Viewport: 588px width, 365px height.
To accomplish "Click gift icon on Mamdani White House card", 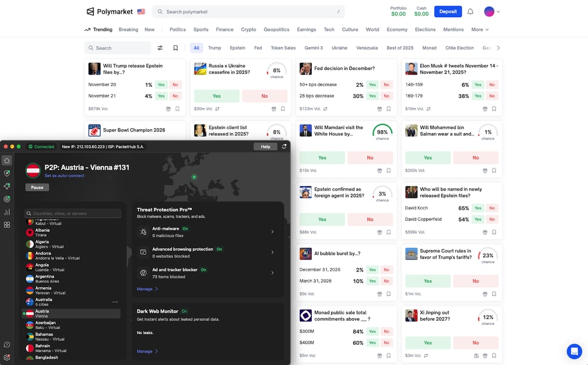I will tap(380, 170).
